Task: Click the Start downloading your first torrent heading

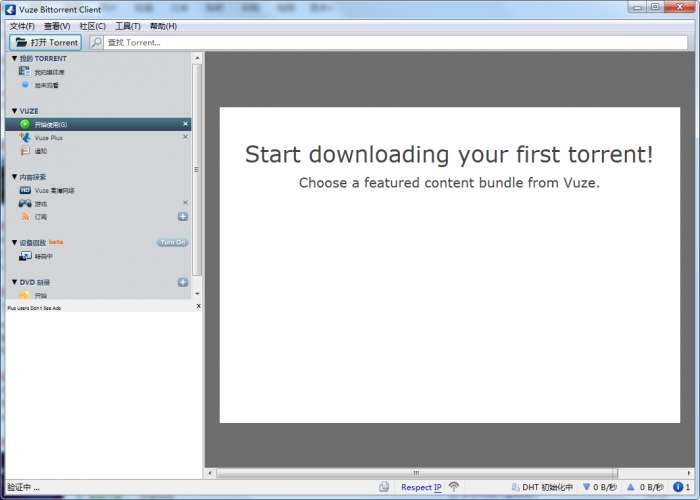Action: coord(449,154)
